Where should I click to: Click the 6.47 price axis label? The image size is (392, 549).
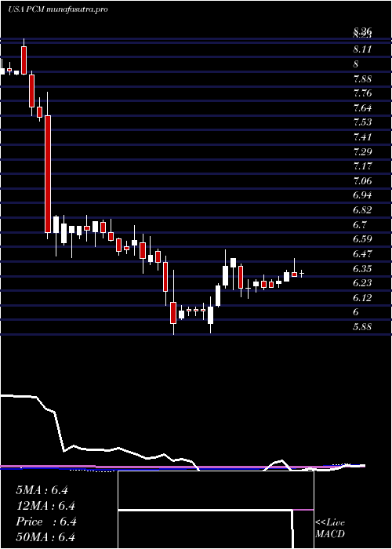coord(362,253)
